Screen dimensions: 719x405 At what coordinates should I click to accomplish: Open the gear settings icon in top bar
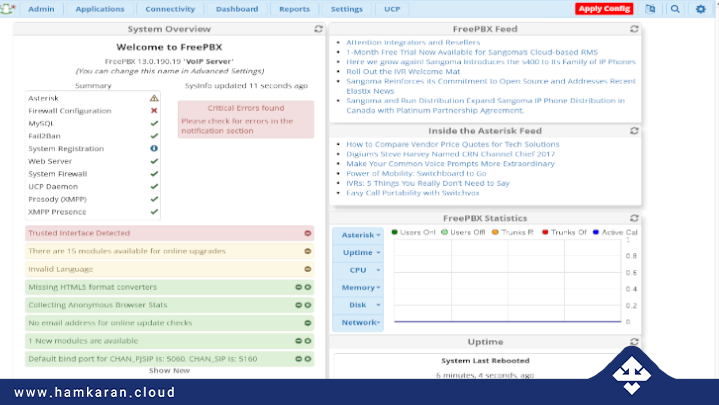coord(701,9)
